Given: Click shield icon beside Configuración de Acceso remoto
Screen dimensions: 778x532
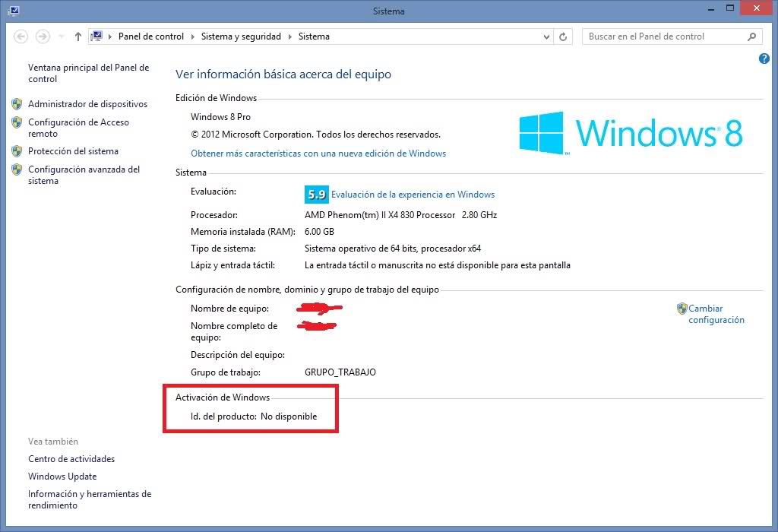Looking at the screenshot, I should (x=17, y=122).
